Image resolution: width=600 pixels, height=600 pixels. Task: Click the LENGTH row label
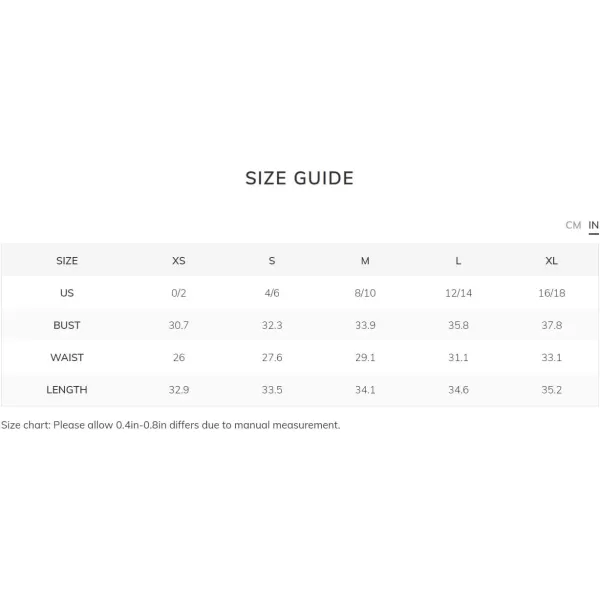click(67, 390)
